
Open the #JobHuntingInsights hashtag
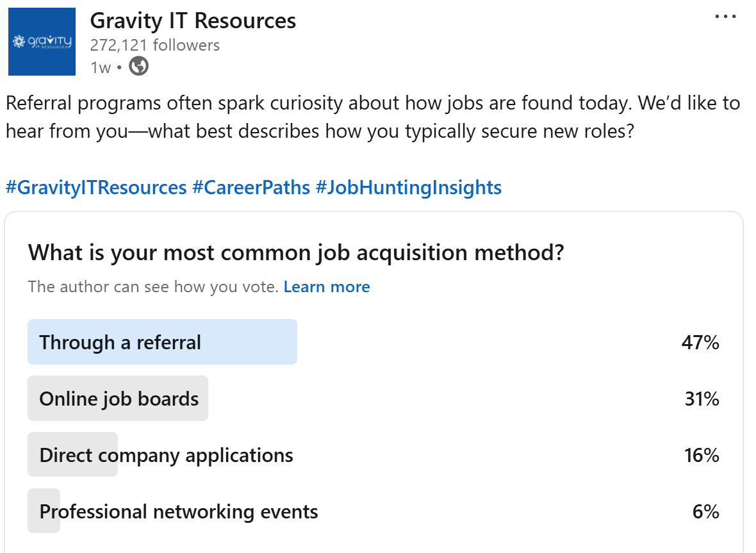point(408,188)
